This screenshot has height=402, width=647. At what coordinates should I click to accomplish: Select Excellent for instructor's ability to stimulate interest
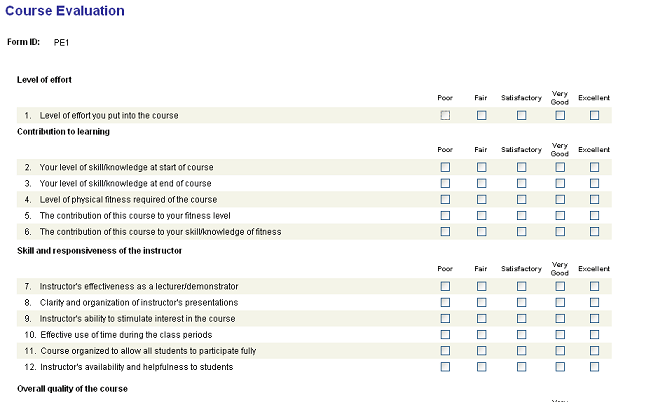594,319
